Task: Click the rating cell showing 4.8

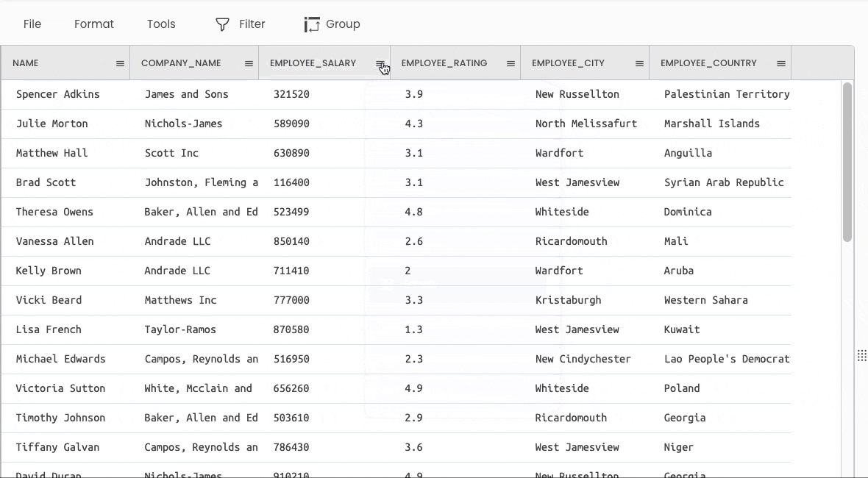Action: click(x=413, y=212)
